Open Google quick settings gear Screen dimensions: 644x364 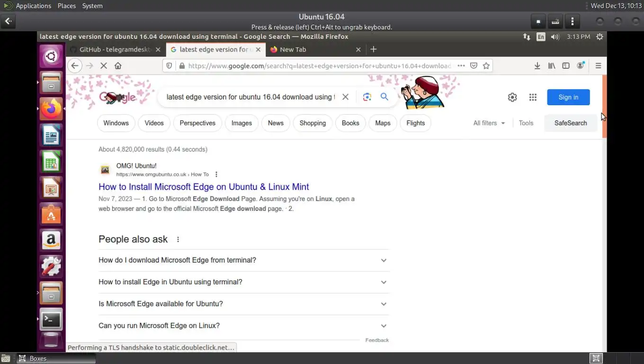512,97
